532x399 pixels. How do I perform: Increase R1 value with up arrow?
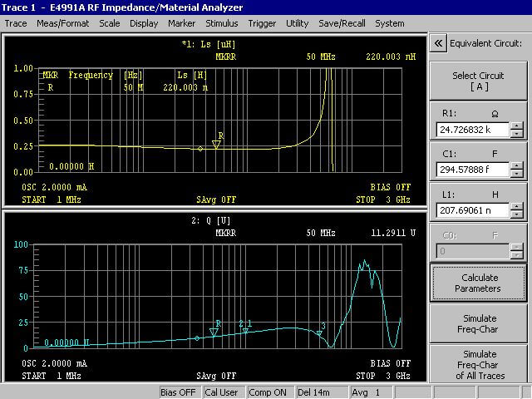[x=517, y=126]
